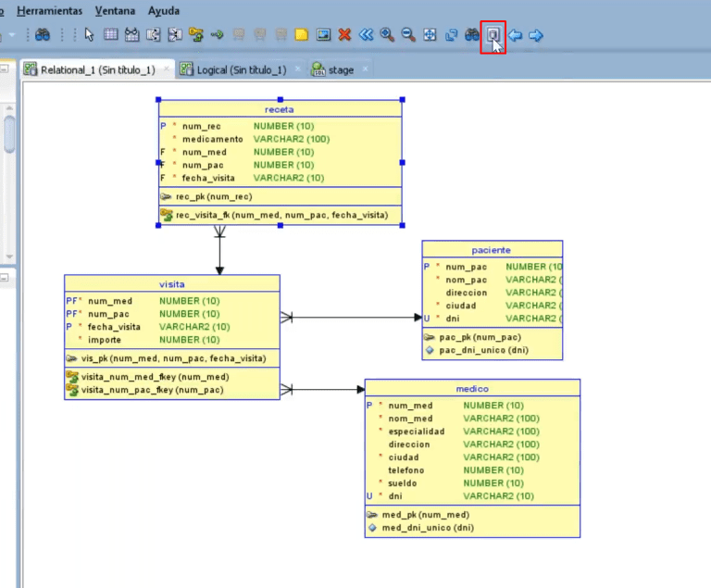Click the left panel scroll-down arrow
Image resolution: width=711 pixels, height=588 pixels.
(x=9, y=256)
